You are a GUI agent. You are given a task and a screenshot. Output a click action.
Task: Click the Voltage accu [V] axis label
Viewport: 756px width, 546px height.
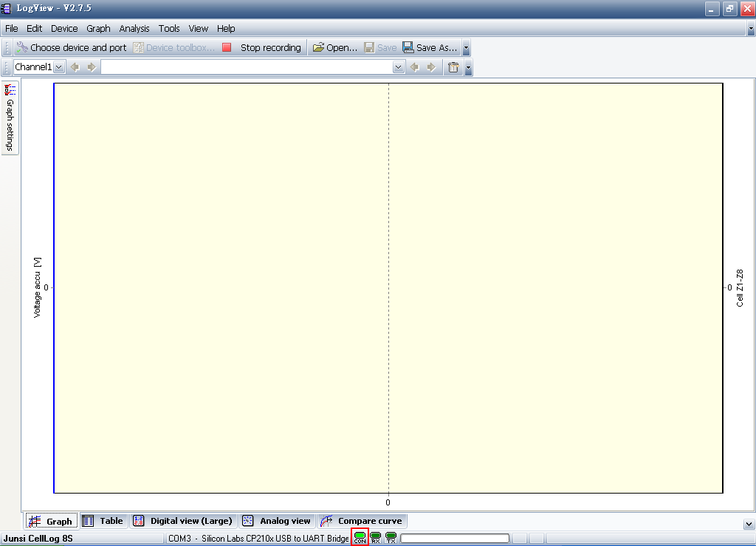(37, 287)
